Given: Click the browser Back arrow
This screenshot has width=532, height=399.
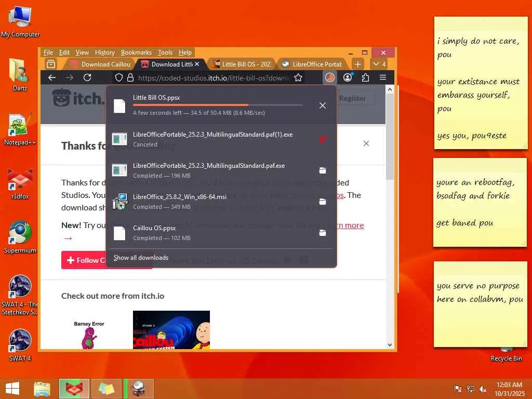Looking at the screenshot, I should (x=52, y=78).
